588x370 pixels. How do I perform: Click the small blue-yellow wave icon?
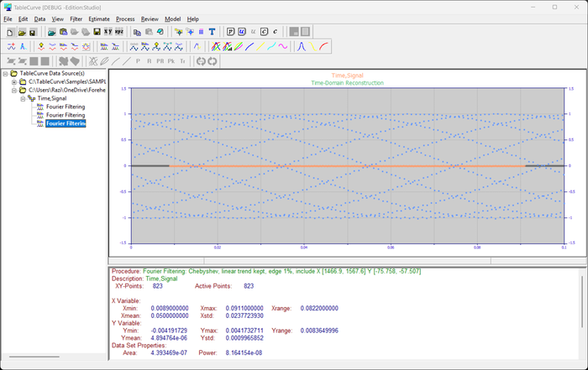197,47
